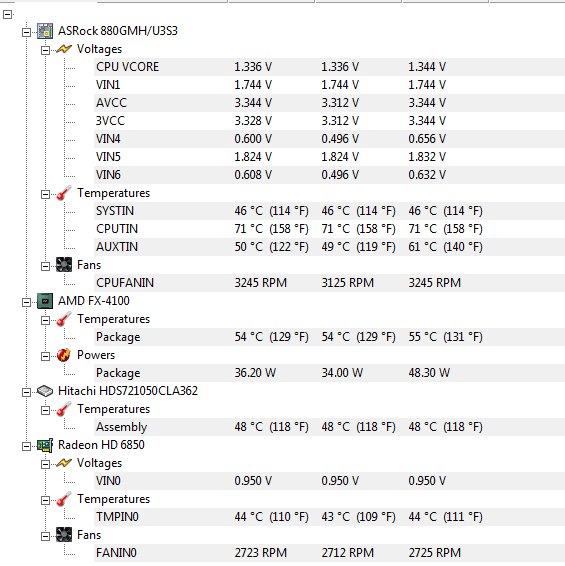This screenshot has height=566, width=565.
Task: Click the flame Powers icon
Action: click(x=64, y=355)
